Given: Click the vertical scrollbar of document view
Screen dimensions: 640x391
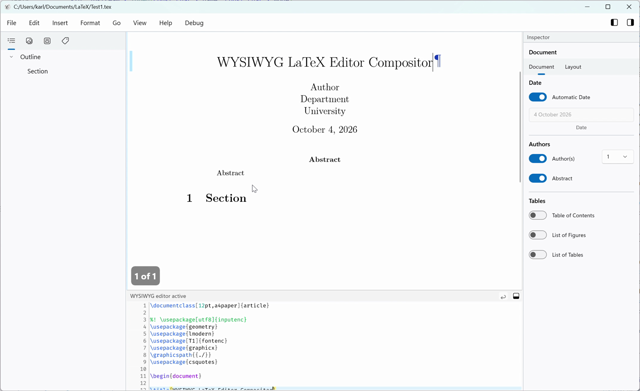Looking at the screenshot, I should (520, 127).
